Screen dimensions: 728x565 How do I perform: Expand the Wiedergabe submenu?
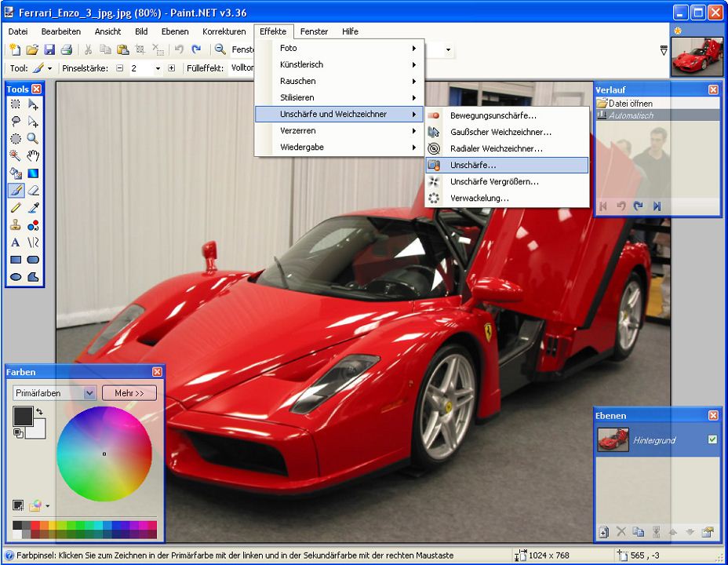(340, 148)
